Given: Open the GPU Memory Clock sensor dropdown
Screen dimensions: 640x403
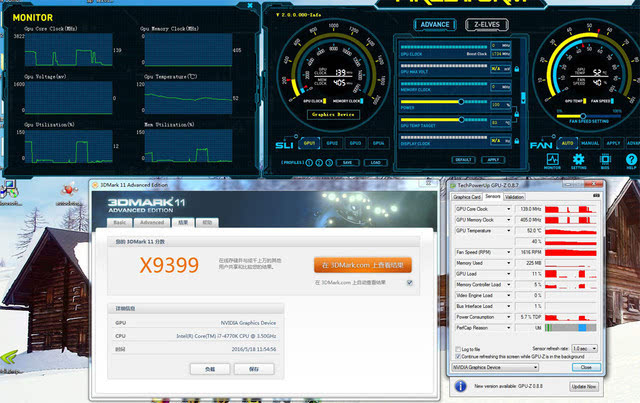Looking at the screenshot, I should pos(509,220).
